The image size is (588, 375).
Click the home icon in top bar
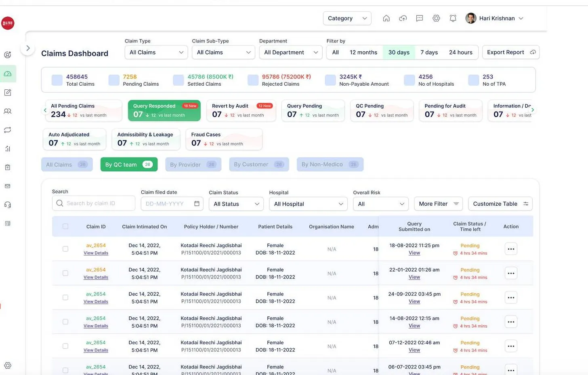point(386,18)
